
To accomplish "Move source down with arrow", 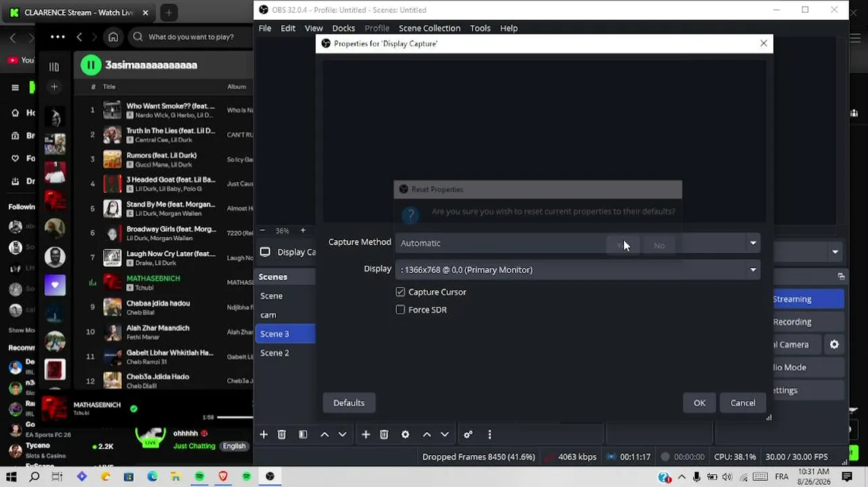I will point(445,435).
